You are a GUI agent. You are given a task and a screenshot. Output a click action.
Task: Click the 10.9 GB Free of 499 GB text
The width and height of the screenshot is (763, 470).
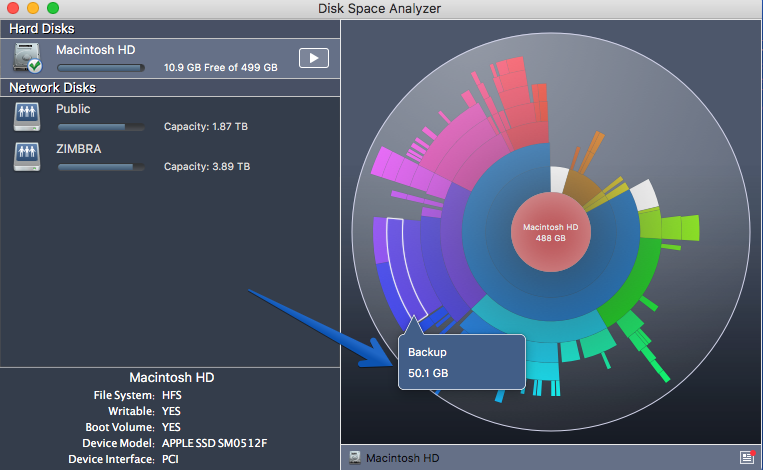[220, 68]
